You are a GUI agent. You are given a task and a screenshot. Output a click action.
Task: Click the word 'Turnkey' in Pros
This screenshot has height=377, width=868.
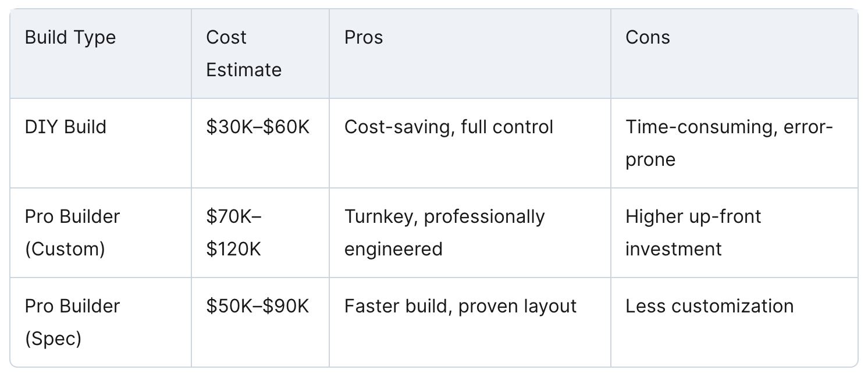381,217
